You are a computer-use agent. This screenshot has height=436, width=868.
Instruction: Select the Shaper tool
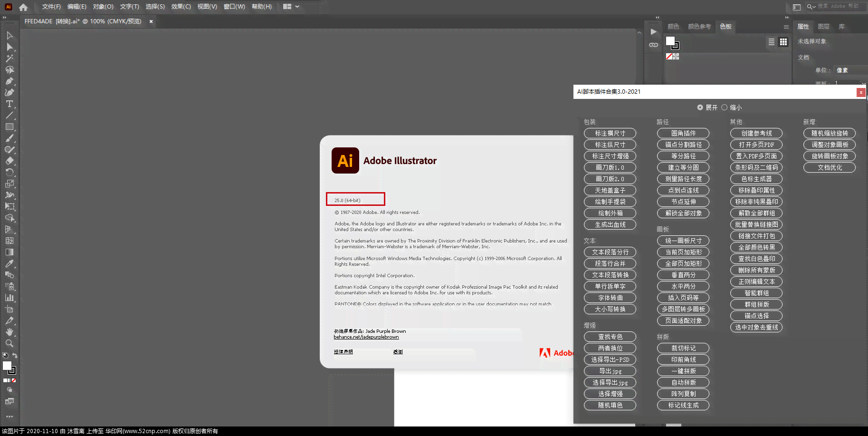(x=10, y=150)
